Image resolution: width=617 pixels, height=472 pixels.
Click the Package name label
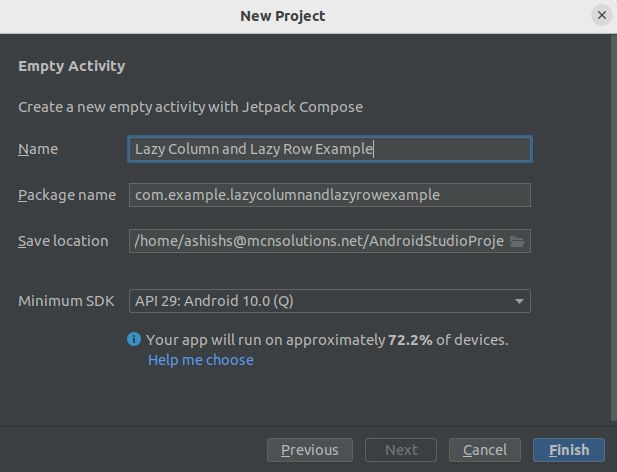point(67,195)
